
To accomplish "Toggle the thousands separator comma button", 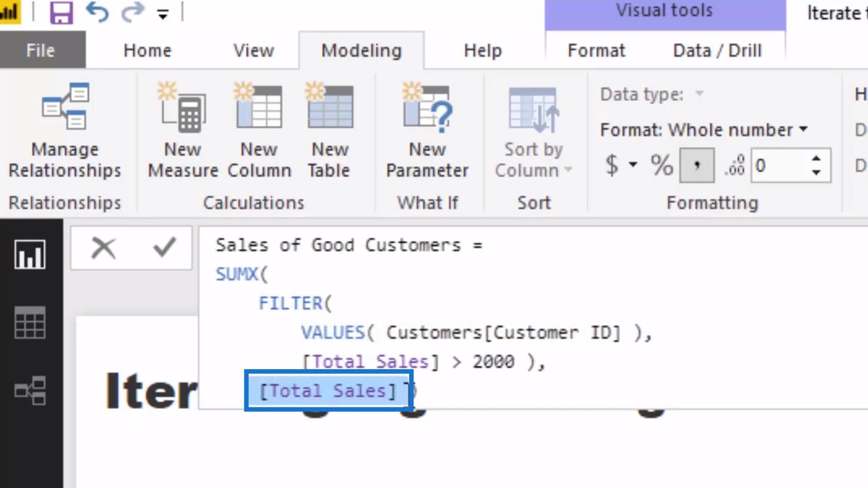I will pos(697,165).
